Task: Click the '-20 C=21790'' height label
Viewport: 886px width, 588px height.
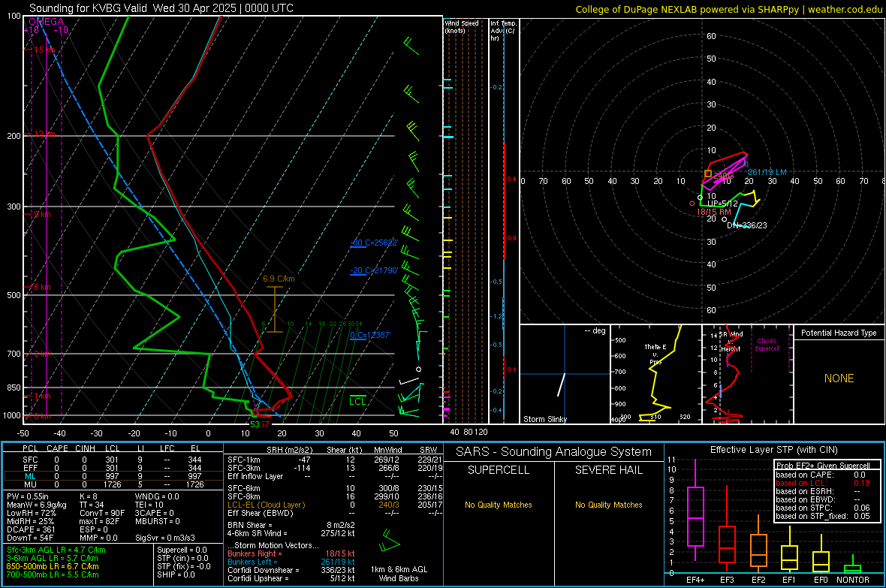Action: coord(374,271)
